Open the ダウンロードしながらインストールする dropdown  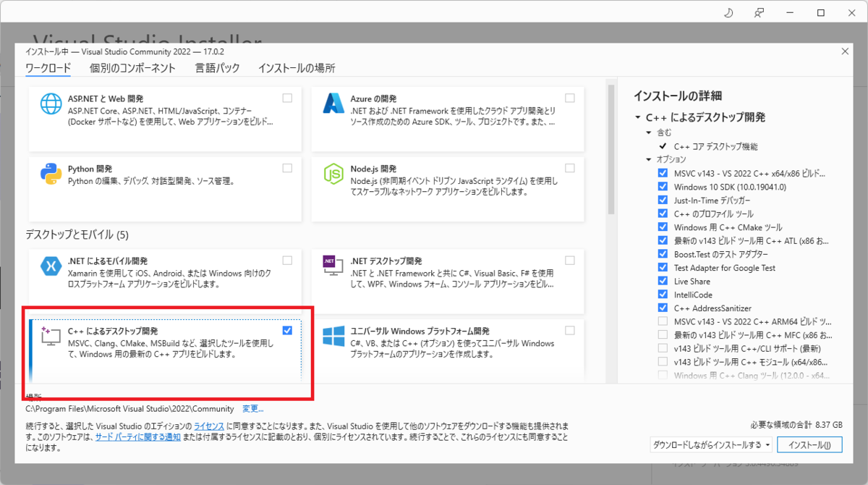click(710, 444)
